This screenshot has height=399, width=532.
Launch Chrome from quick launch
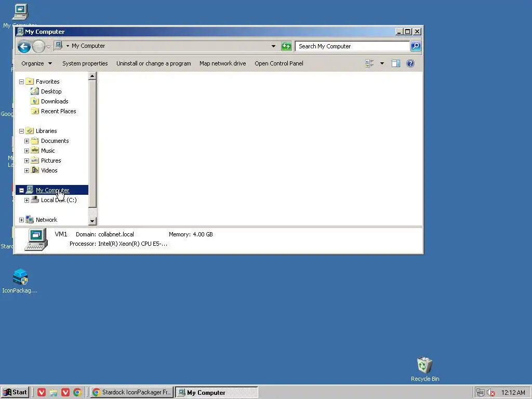point(77,393)
